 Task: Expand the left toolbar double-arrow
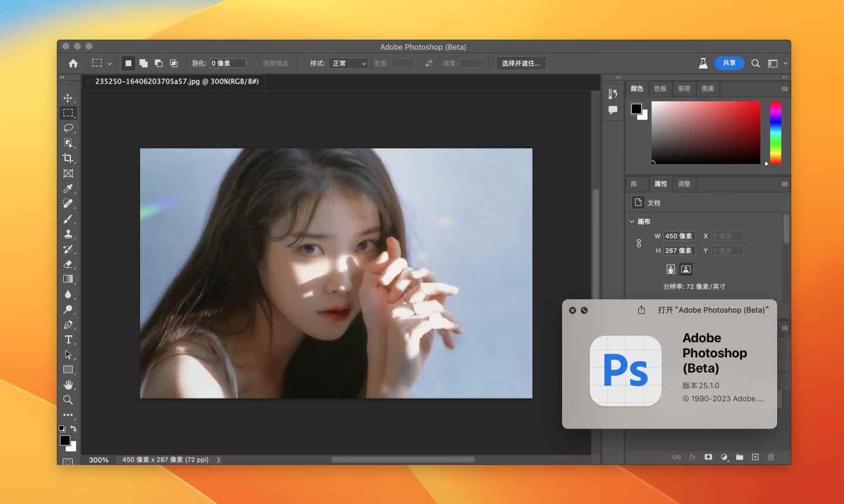62,77
